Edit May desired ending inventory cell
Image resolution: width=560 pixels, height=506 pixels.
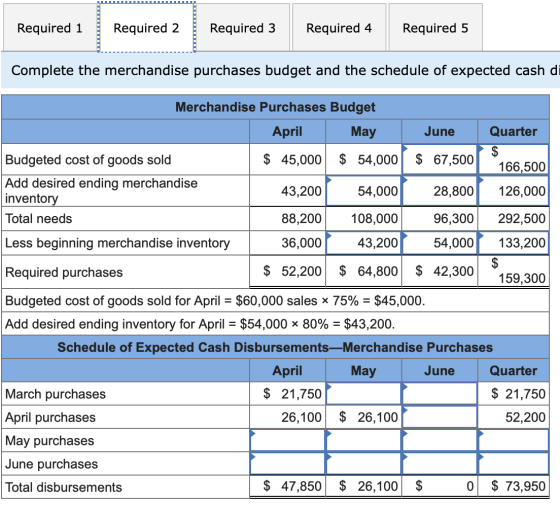click(x=364, y=191)
